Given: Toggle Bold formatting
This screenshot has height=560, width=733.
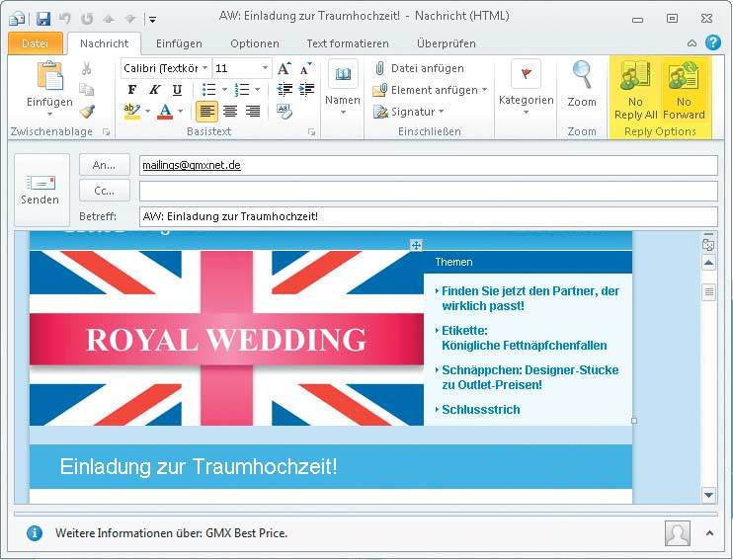Looking at the screenshot, I should [132, 90].
